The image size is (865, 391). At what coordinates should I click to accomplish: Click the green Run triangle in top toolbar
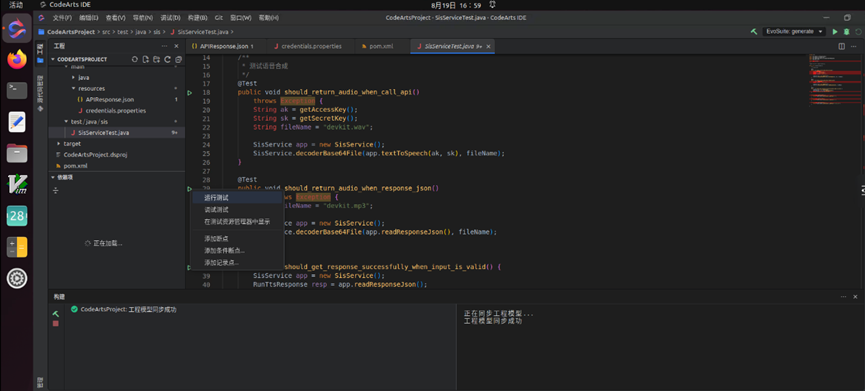point(835,31)
